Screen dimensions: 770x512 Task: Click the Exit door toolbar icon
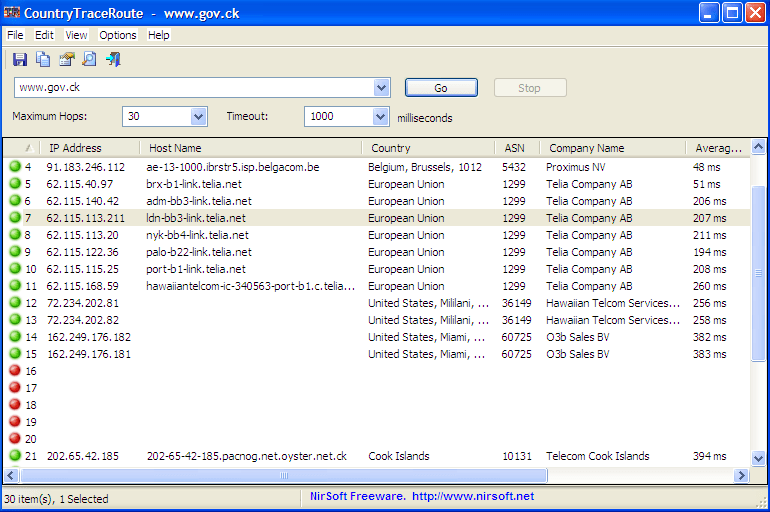tap(113, 60)
